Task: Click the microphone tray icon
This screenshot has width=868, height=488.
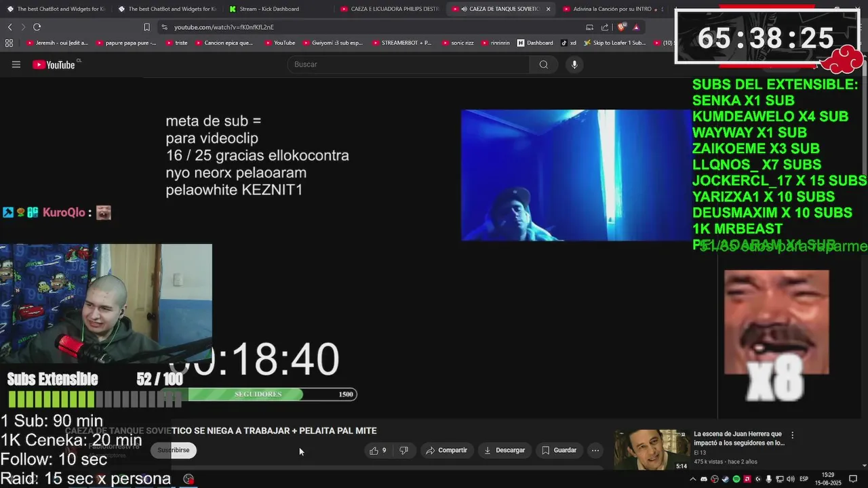Action: pyautogui.click(x=769, y=479)
